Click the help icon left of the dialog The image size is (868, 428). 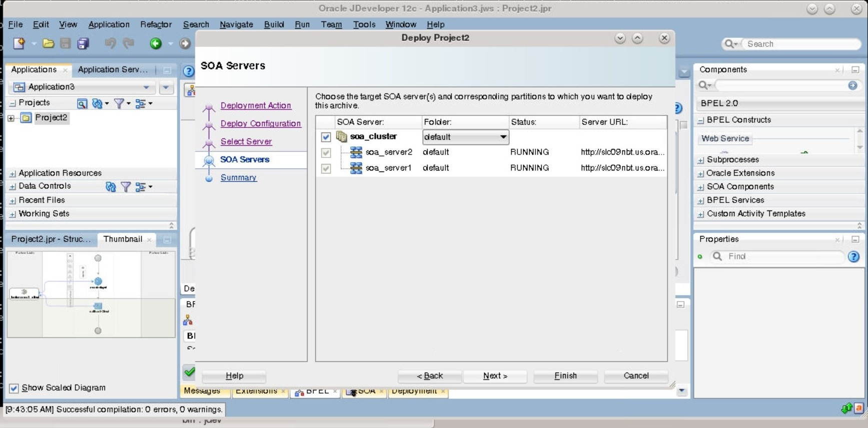click(189, 71)
